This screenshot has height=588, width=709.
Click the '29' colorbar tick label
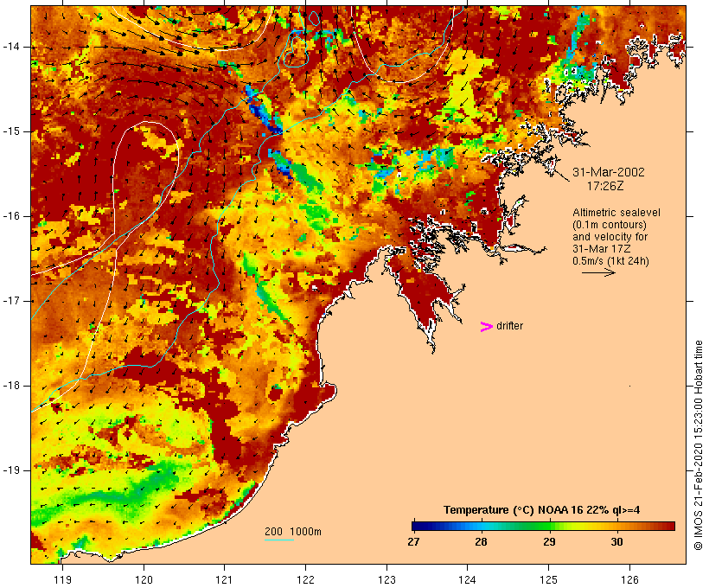tap(549, 541)
